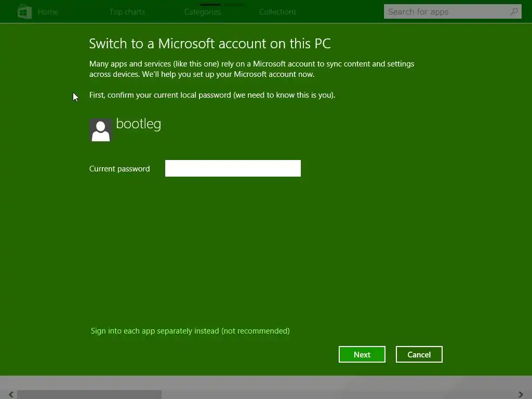This screenshot has height=399, width=532.
Task: Click the Switch to a Microsoft account heading
Action: click(210, 44)
